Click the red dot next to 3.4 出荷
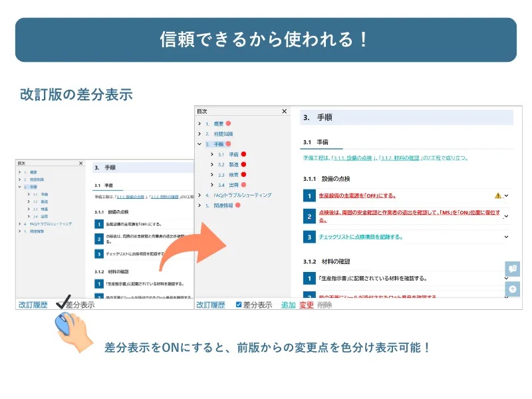 [242, 185]
